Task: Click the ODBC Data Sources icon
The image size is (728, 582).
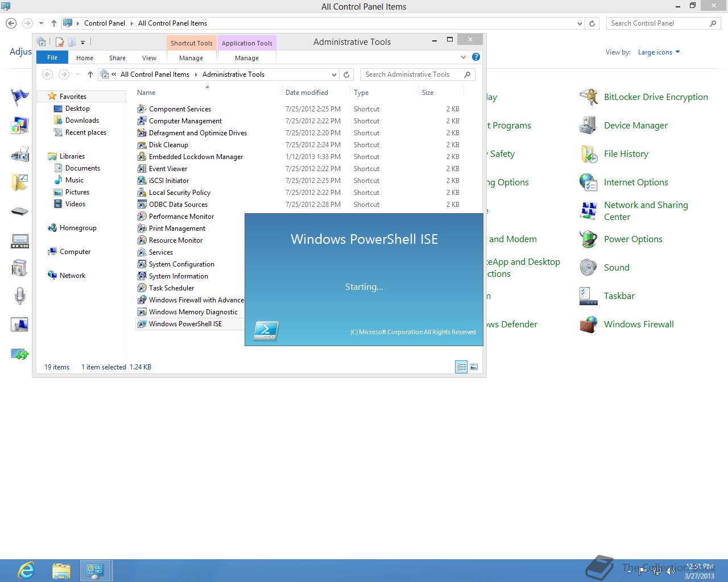Action: pyautogui.click(x=142, y=204)
